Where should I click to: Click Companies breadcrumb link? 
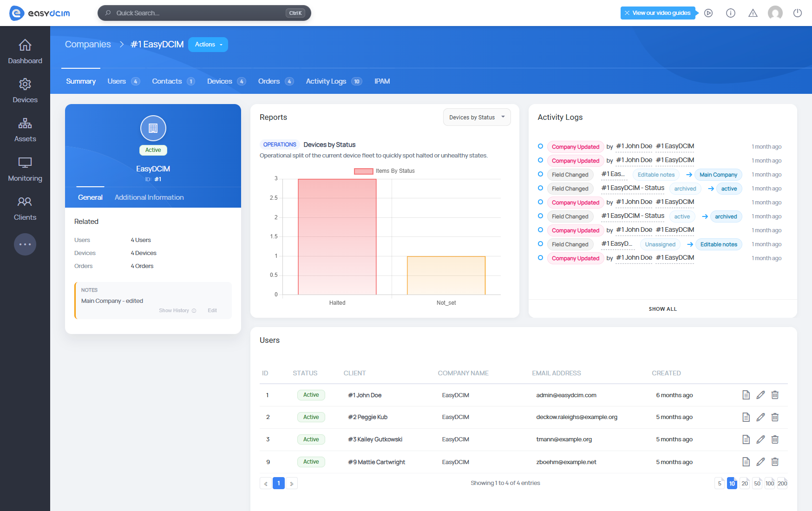pyautogui.click(x=88, y=45)
